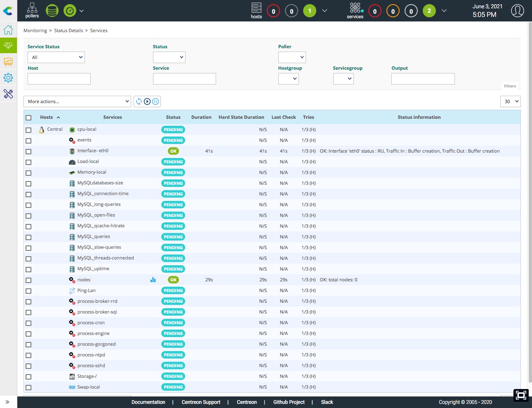Screen dimensions: 532x408
Task: Click the Home icon in left sidebar
Action: tap(8, 30)
